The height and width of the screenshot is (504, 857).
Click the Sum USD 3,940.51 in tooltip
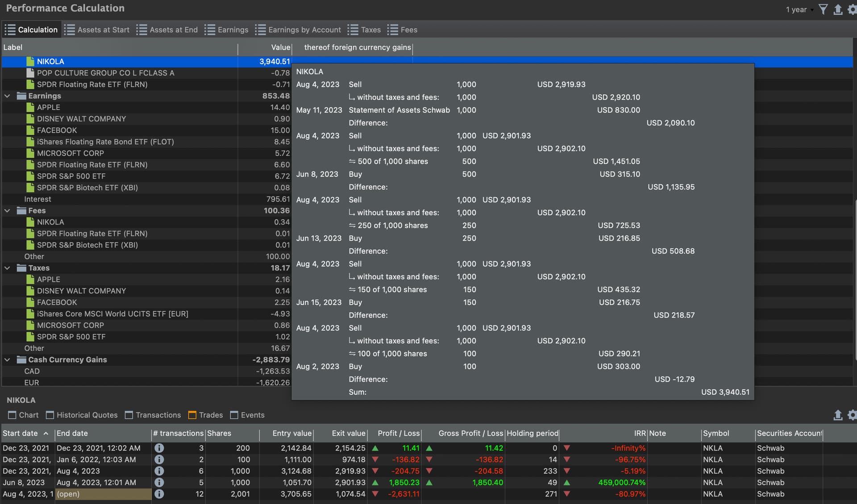[725, 392]
